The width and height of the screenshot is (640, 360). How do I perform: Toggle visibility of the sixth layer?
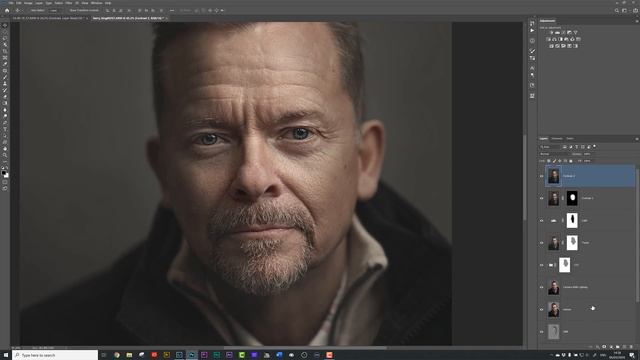[x=542, y=287]
